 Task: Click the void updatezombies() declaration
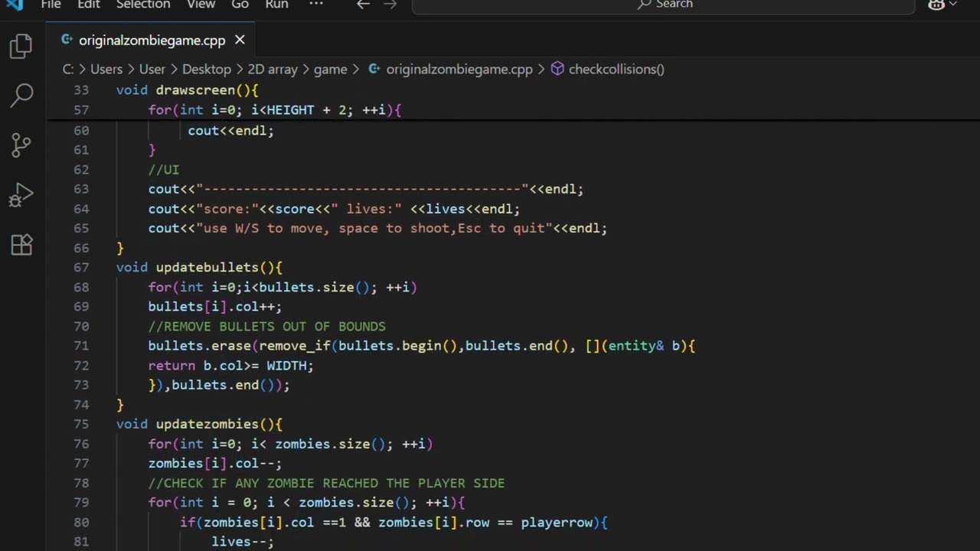coord(199,424)
